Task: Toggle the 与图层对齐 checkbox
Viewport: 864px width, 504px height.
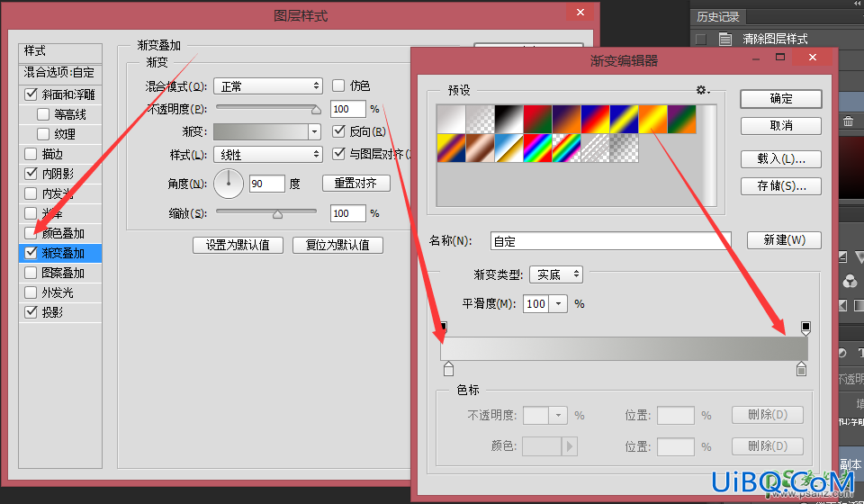Action: [x=338, y=154]
